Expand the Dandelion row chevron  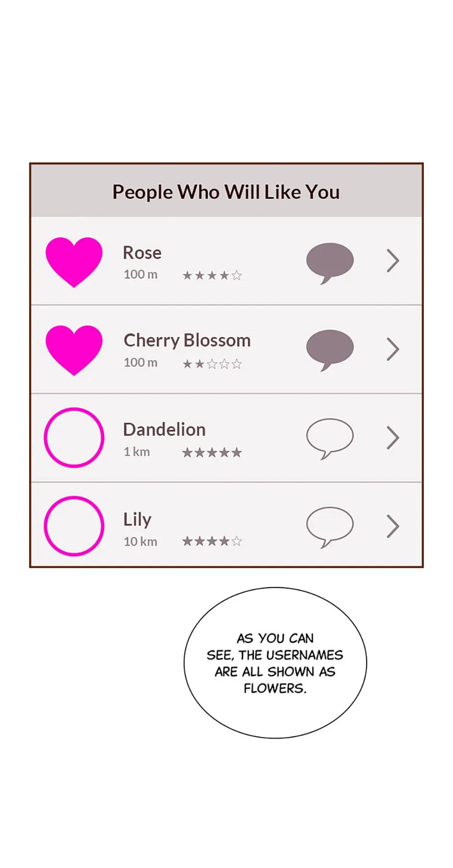[393, 438]
